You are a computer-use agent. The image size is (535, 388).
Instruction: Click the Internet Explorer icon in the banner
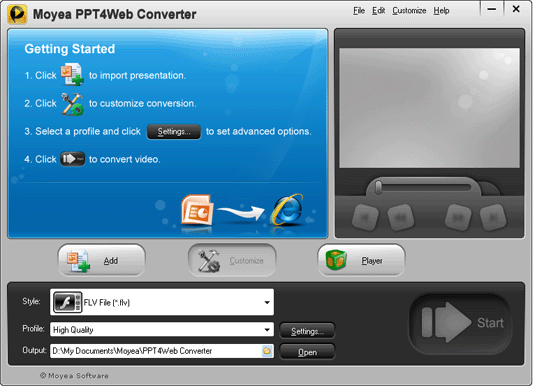pyautogui.click(x=286, y=210)
